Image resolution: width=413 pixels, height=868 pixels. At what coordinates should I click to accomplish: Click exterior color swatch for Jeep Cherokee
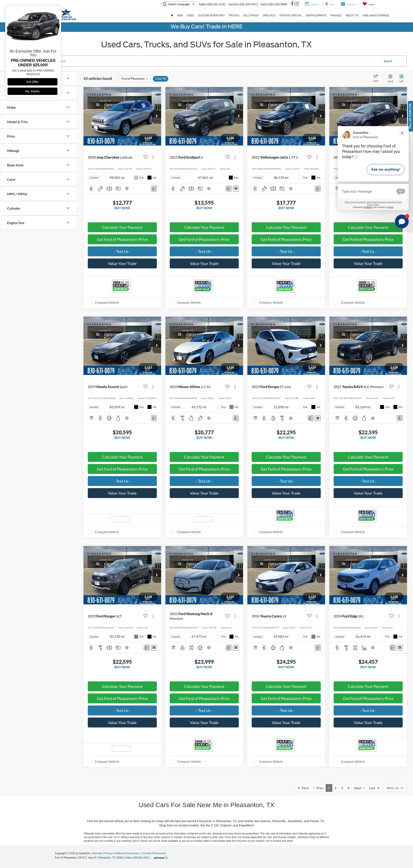136,178
